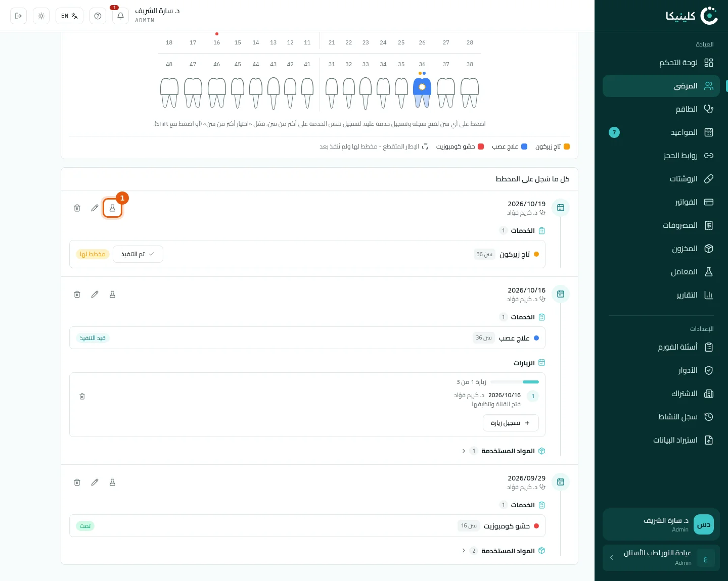The height and width of the screenshot is (581, 728).
Task: Click the orange تاج زيركون legend swatch
Action: pyautogui.click(x=567, y=147)
